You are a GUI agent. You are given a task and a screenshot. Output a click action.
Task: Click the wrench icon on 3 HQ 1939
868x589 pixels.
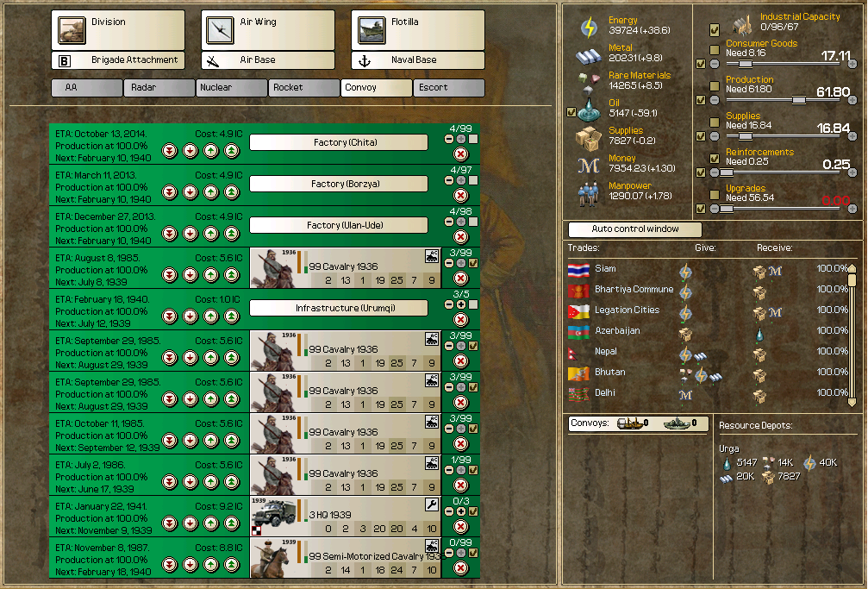click(432, 504)
